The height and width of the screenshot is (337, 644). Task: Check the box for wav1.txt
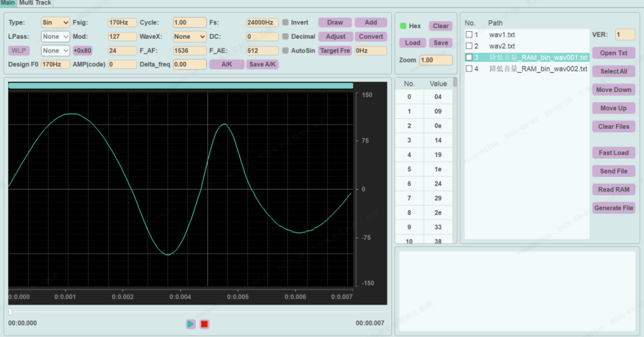[x=469, y=34]
